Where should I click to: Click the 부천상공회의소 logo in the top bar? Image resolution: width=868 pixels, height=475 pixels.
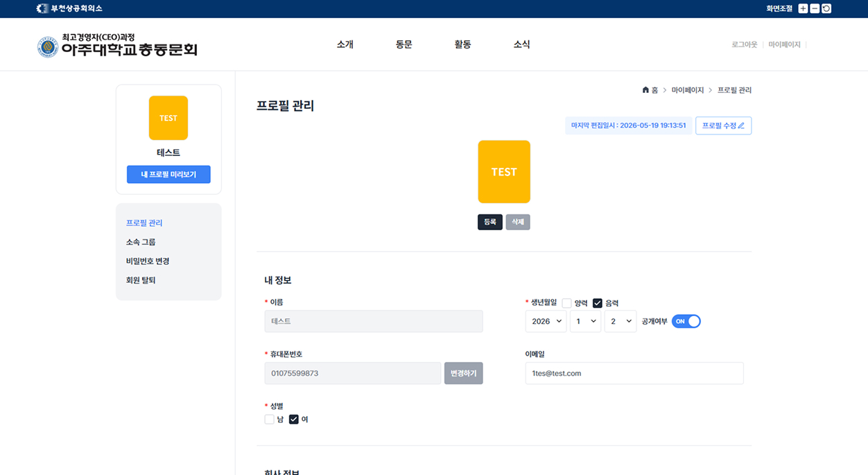coord(69,8)
